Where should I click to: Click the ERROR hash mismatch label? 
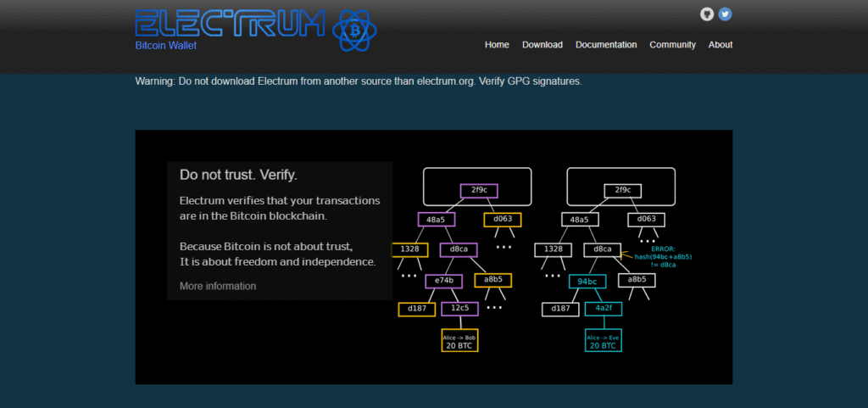point(663,257)
